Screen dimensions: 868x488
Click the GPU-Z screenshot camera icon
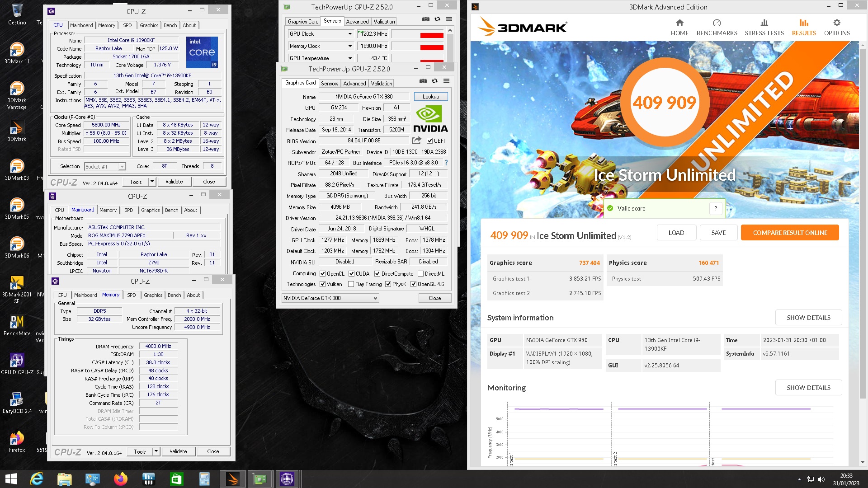[x=423, y=81]
